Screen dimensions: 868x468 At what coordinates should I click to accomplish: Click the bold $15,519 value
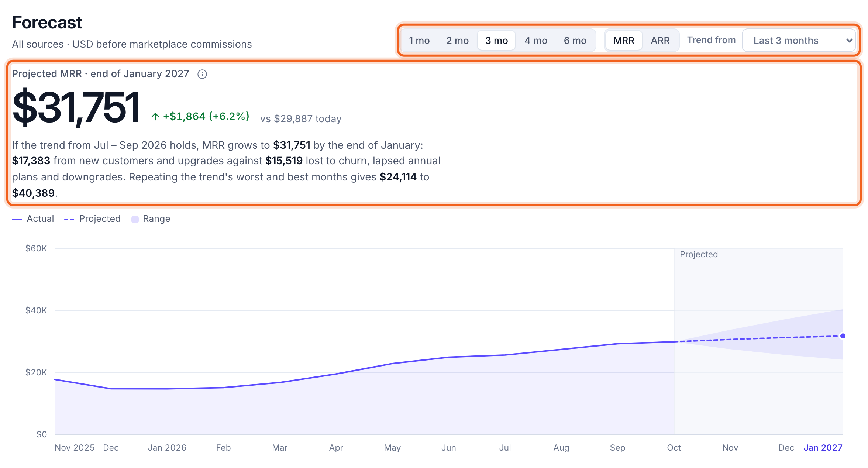284,161
